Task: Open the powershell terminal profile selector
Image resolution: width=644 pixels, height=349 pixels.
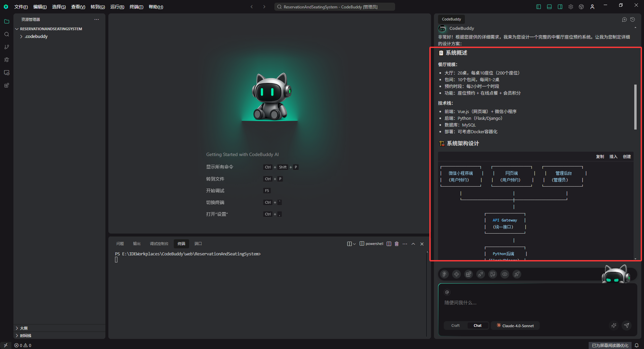Action: 371,244
